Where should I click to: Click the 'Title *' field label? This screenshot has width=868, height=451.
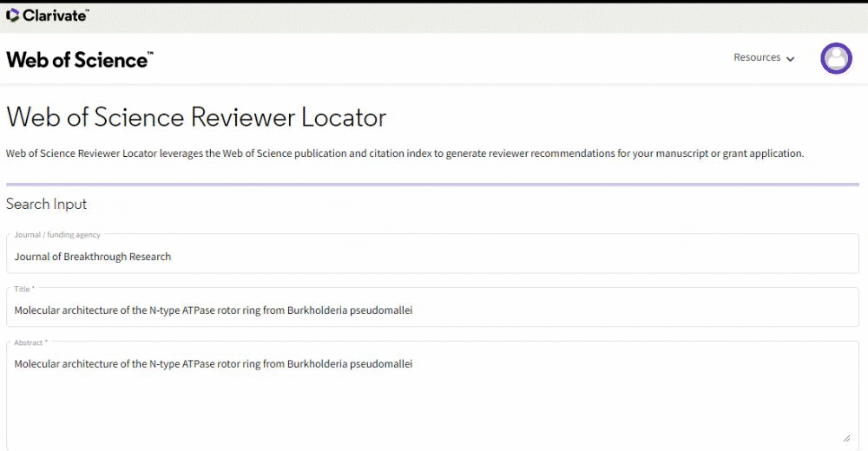24,289
